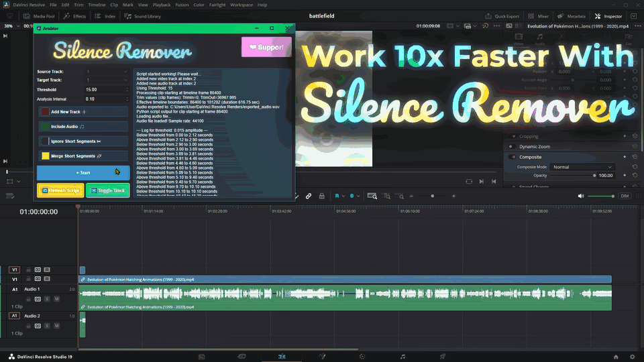
Task: Toggle Merge Short Segments checkbox
Action: pyautogui.click(x=45, y=156)
